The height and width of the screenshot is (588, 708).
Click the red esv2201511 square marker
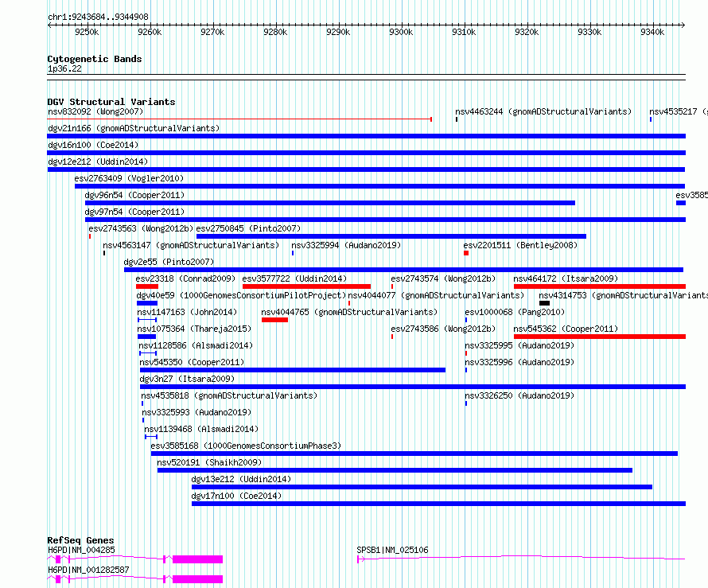pyautogui.click(x=466, y=253)
